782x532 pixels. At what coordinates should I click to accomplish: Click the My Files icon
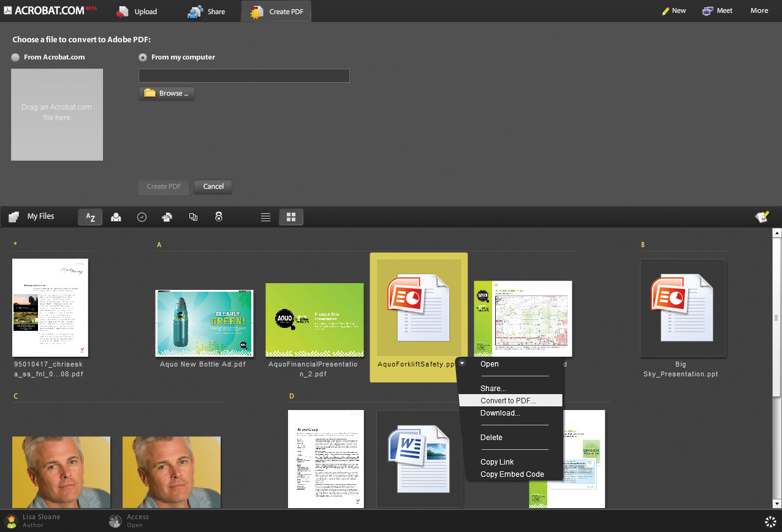pos(13,216)
